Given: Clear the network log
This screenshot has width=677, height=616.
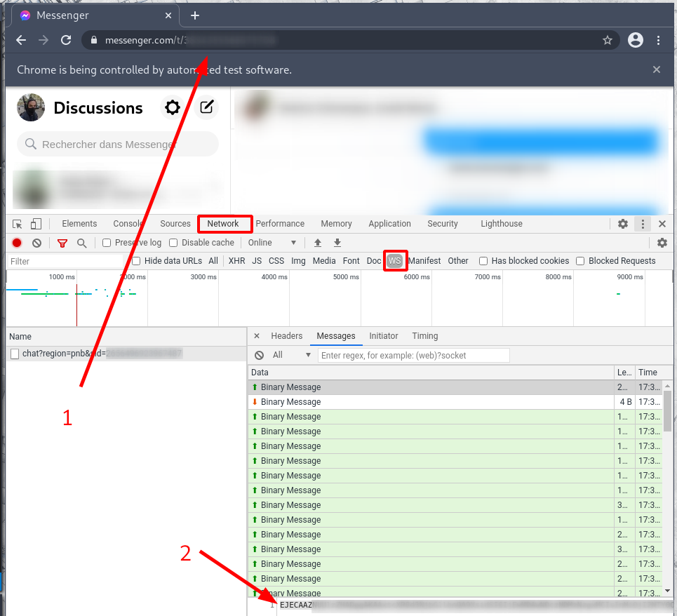Looking at the screenshot, I should pos(36,243).
